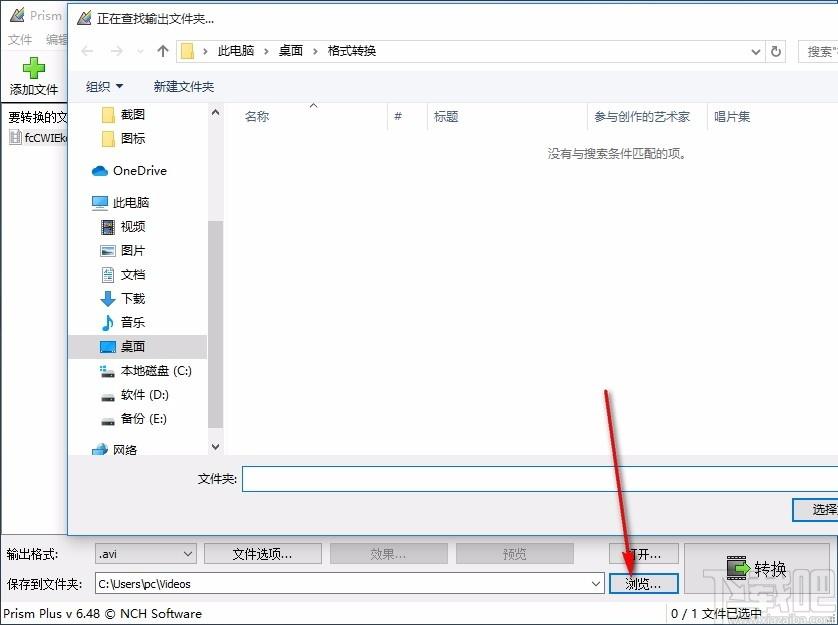Open 软件 (D:) drive
The width and height of the screenshot is (838, 625).
[135, 395]
